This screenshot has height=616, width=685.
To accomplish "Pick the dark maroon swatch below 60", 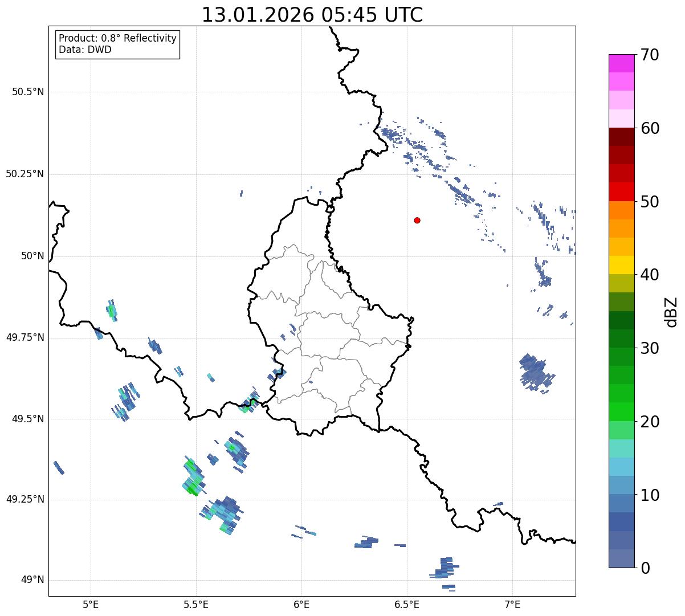I will (x=621, y=137).
